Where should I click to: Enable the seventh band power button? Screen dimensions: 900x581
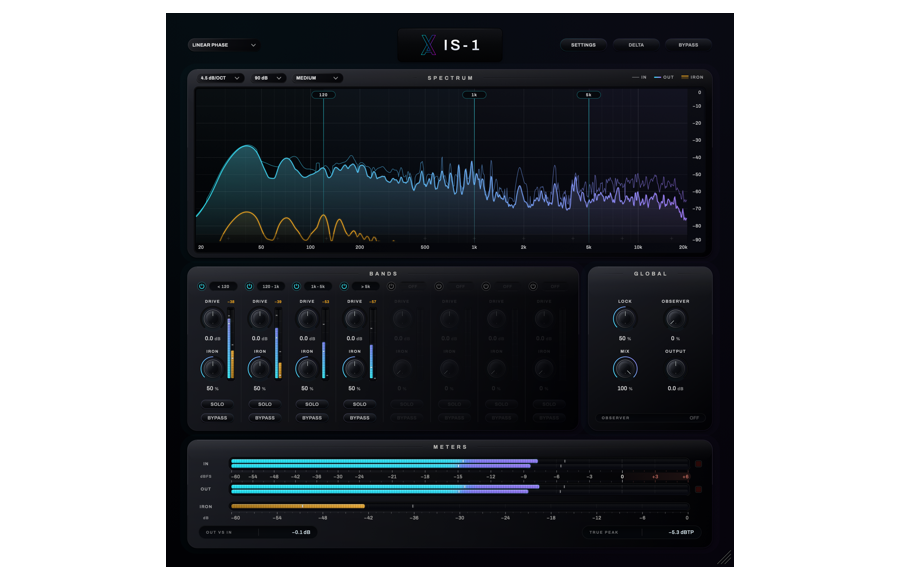tap(486, 286)
